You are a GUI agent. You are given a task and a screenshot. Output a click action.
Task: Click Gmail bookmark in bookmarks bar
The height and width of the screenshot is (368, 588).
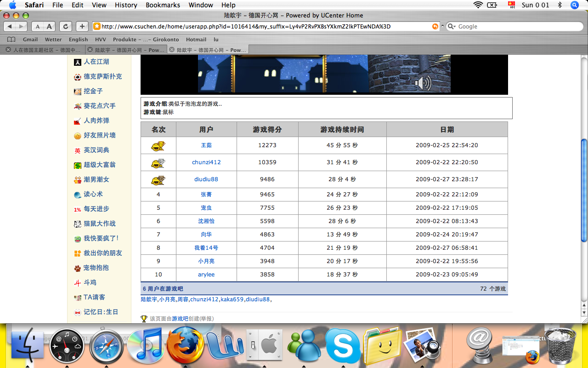[x=30, y=40]
